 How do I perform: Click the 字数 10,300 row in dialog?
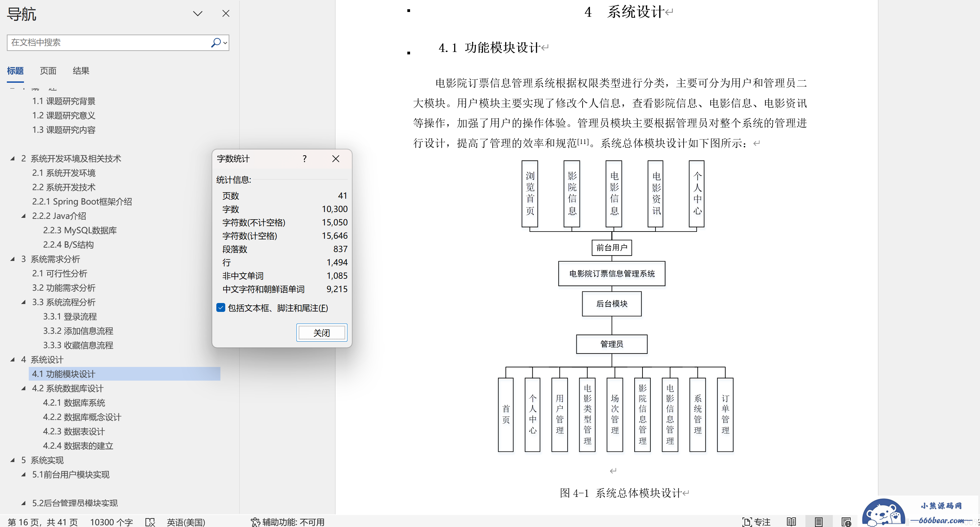click(x=284, y=209)
